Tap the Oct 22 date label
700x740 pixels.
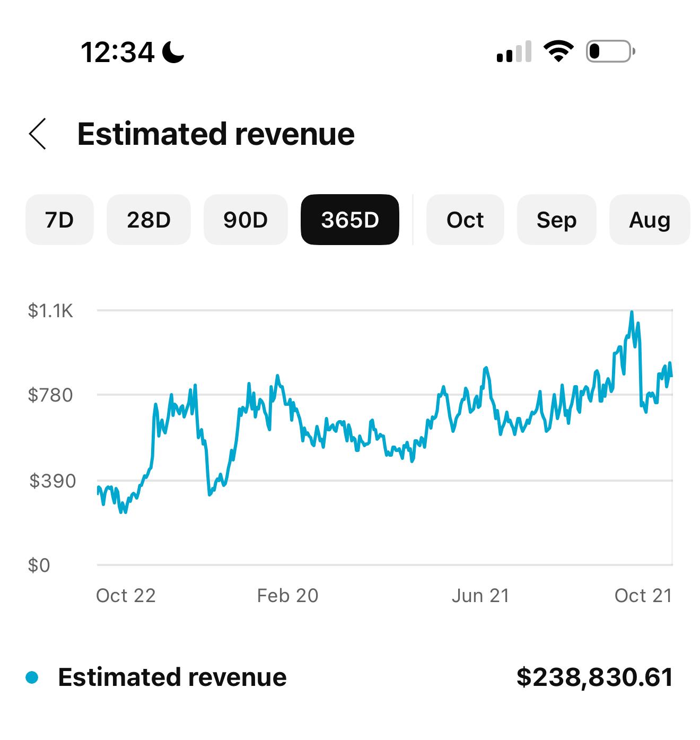(x=126, y=596)
